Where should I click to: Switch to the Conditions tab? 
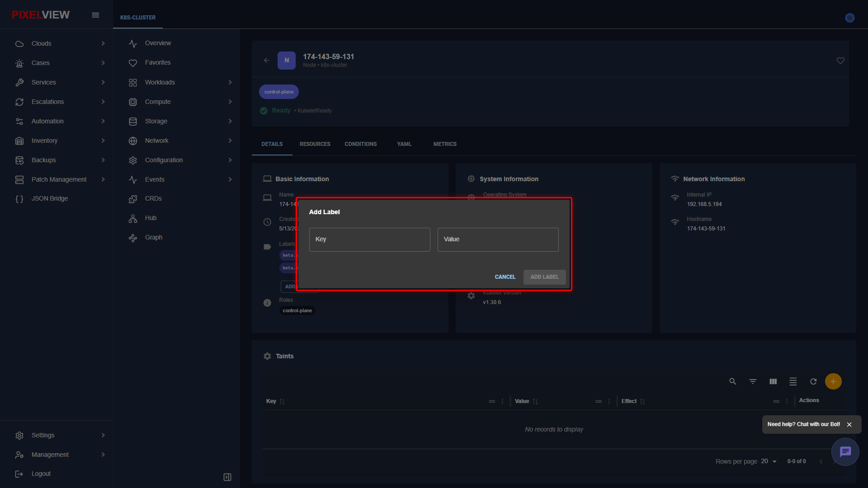pyautogui.click(x=360, y=144)
